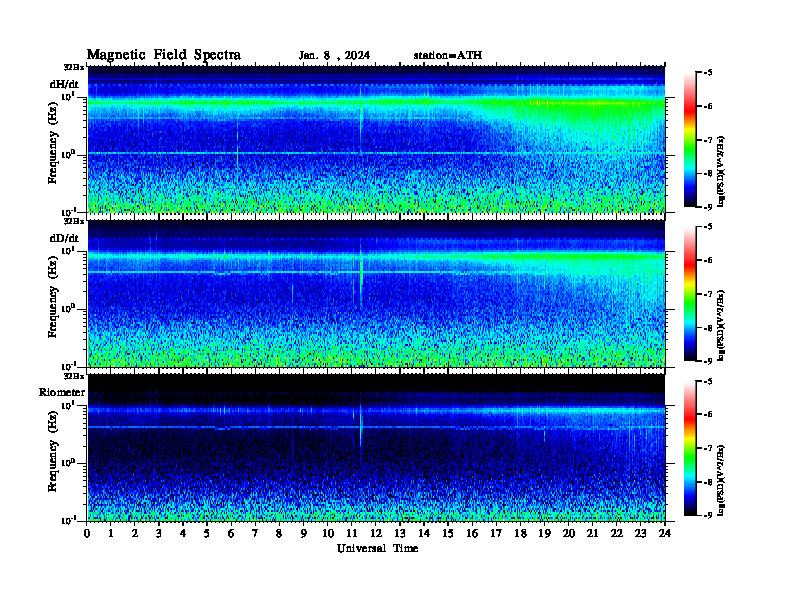Click the "-7" value on dH/dt color scale

pos(708,140)
